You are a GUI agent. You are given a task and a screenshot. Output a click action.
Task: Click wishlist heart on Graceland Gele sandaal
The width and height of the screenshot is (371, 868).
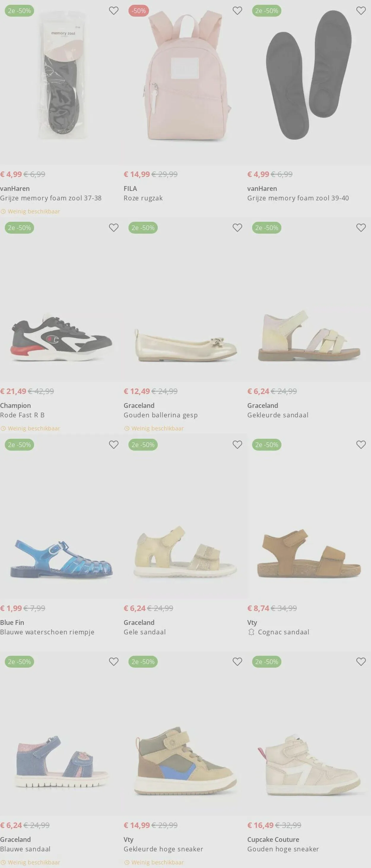[237, 445]
